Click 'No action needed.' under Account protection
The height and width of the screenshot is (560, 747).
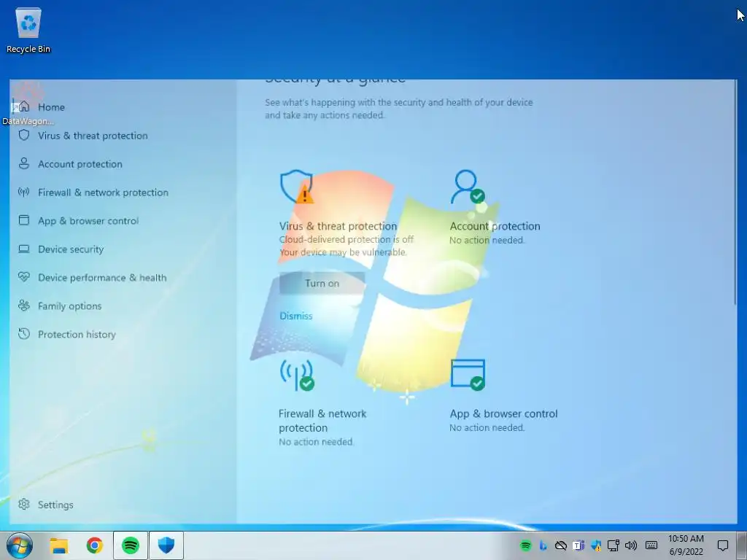click(x=487, y=240)
